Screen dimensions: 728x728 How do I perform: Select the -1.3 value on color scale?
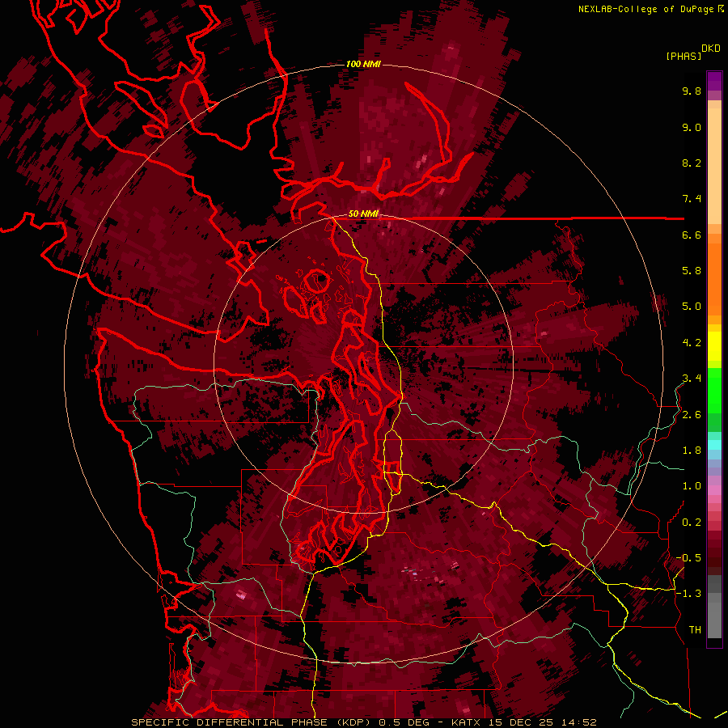(688, 594)
